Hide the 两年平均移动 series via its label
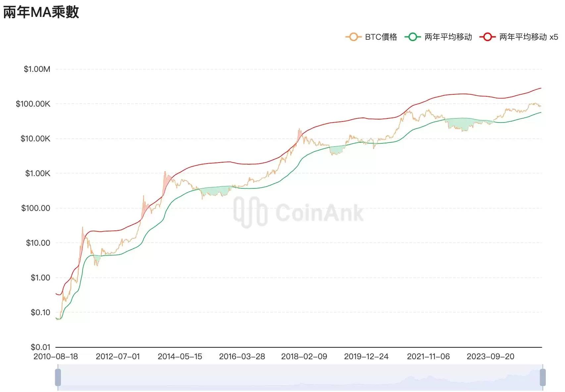This screenshot has width=565, height=392. point(448,37)
